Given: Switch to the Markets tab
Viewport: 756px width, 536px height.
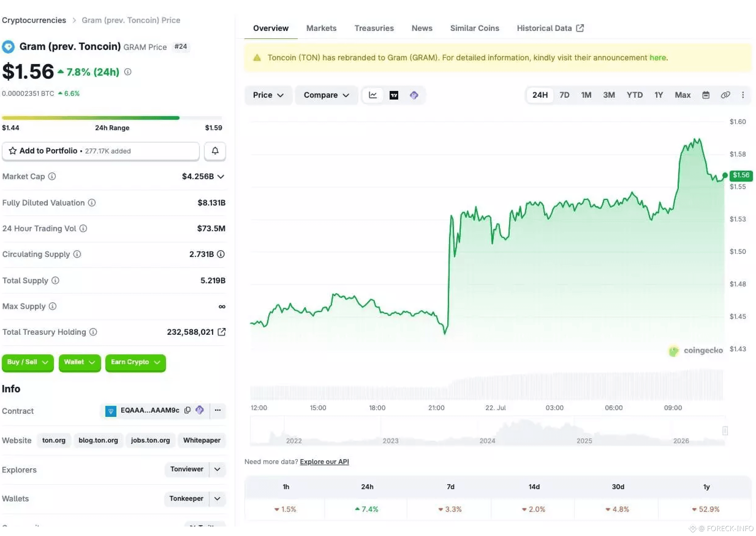Looking at the screenshot, I should (321, 28).
